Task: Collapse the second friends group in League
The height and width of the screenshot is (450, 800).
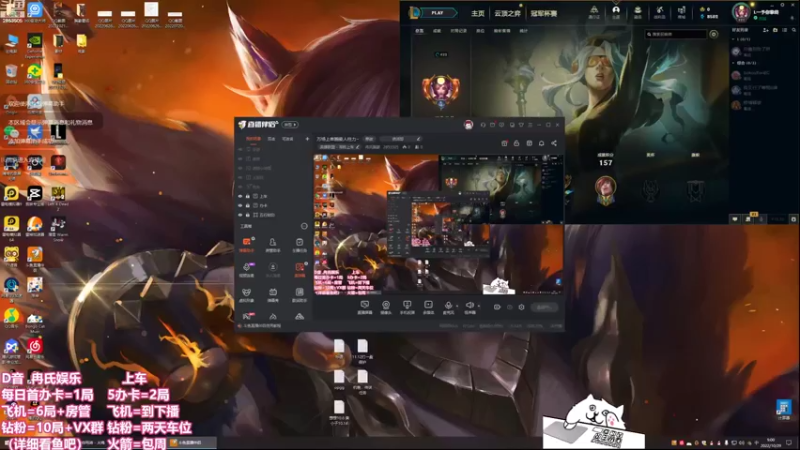Action: (x=734, y=63)
